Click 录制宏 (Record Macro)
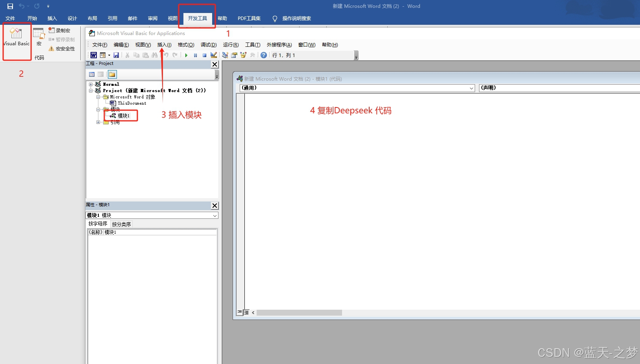The image size is (640, 364). tap(59, 30)
